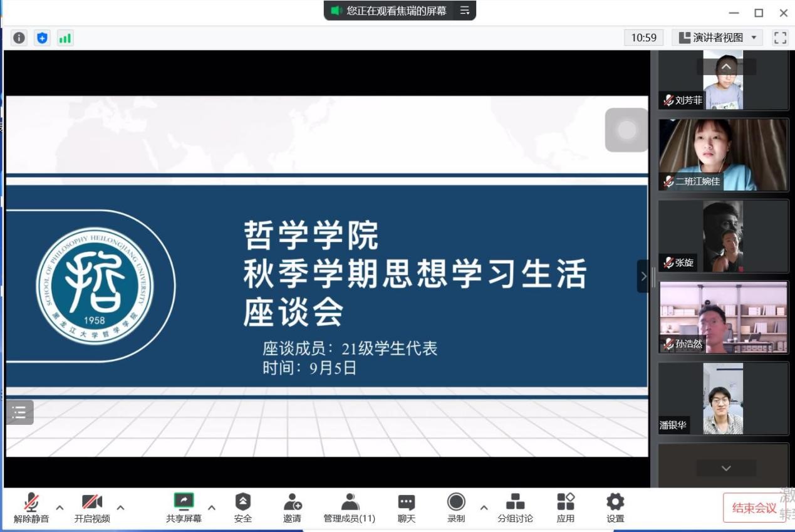Turn on the video (开启视频)
Image resolution: width=795 pixels, height=532 pixels.
[92, 508]
